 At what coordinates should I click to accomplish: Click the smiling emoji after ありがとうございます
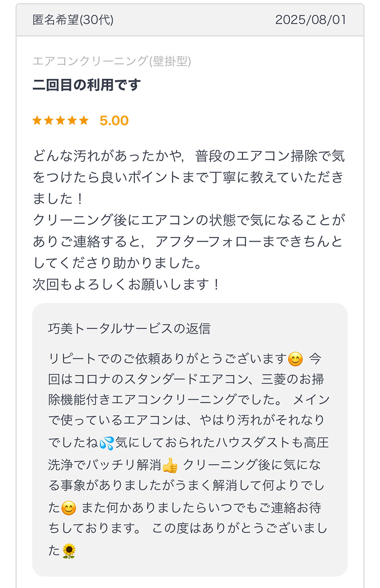pyautogui.click(x=295, y=359)
